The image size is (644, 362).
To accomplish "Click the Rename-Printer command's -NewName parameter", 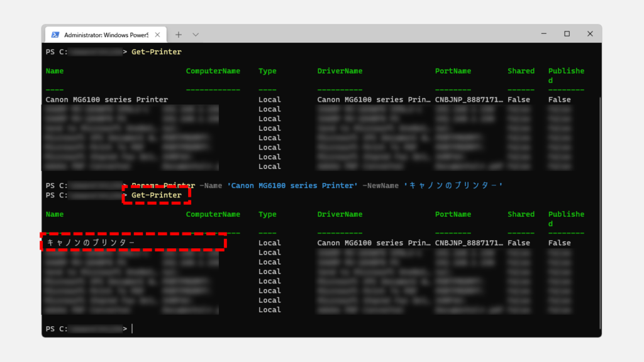I will [382, 186].
